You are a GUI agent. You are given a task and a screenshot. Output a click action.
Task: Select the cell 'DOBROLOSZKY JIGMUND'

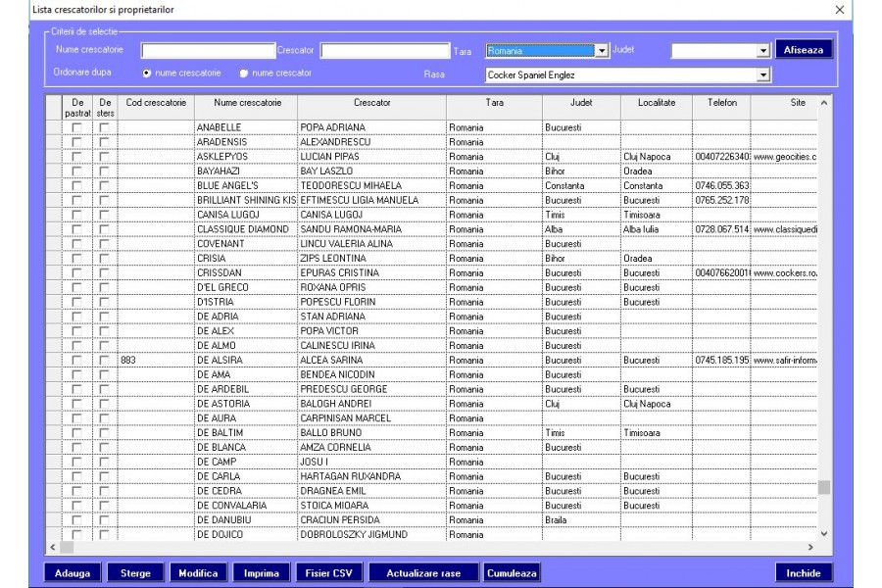pos(371,534)
